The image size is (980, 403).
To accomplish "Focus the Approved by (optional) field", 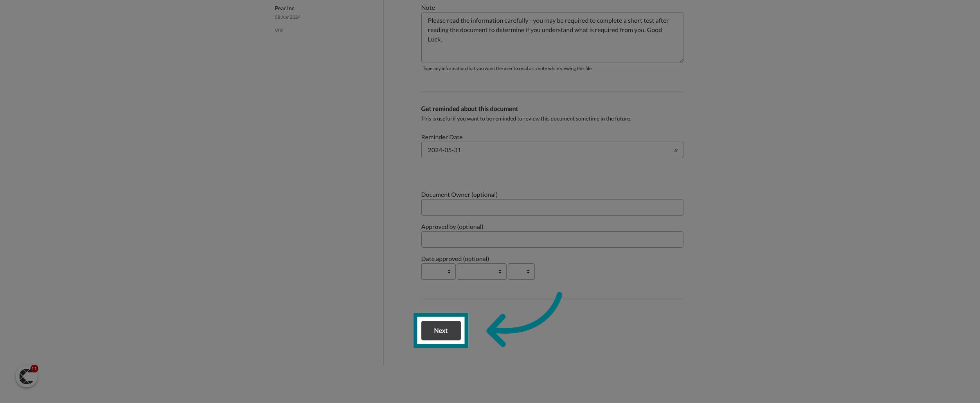I will click(552, 239).
